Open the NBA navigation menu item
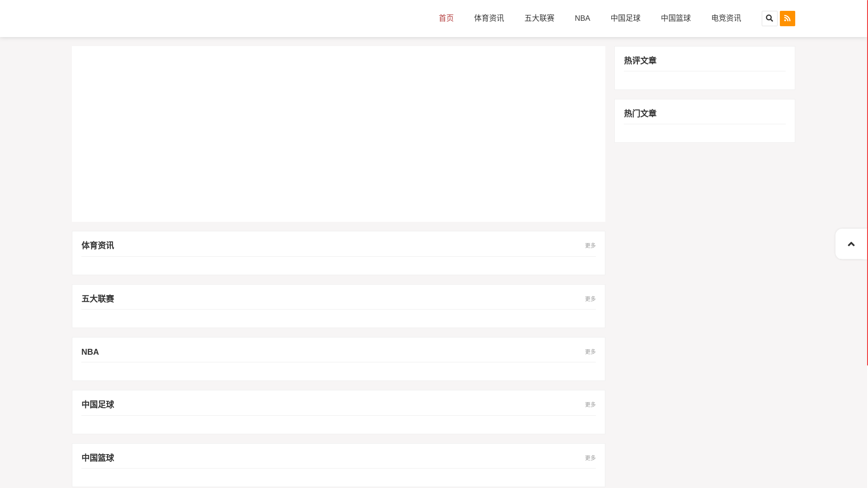 tap(582, 19)
